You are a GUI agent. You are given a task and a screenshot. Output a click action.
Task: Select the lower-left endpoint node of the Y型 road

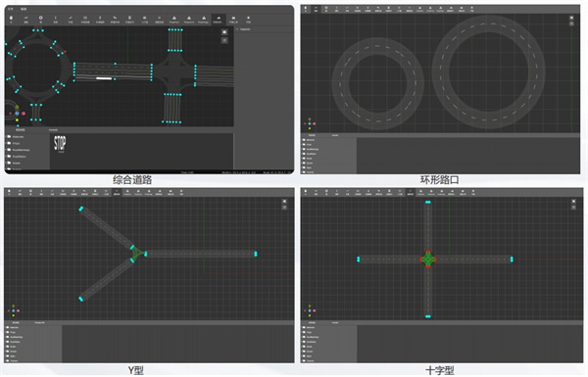tap(80, 299)
